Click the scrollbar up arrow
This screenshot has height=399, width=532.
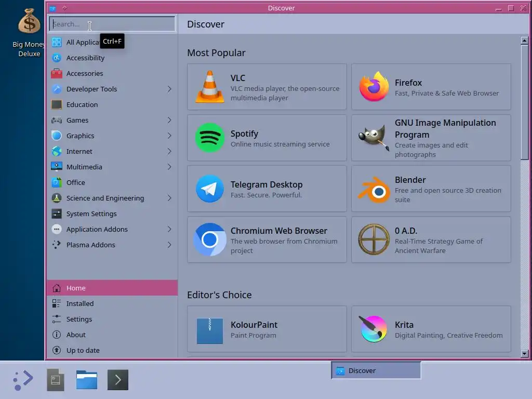(x=524, y=41)
